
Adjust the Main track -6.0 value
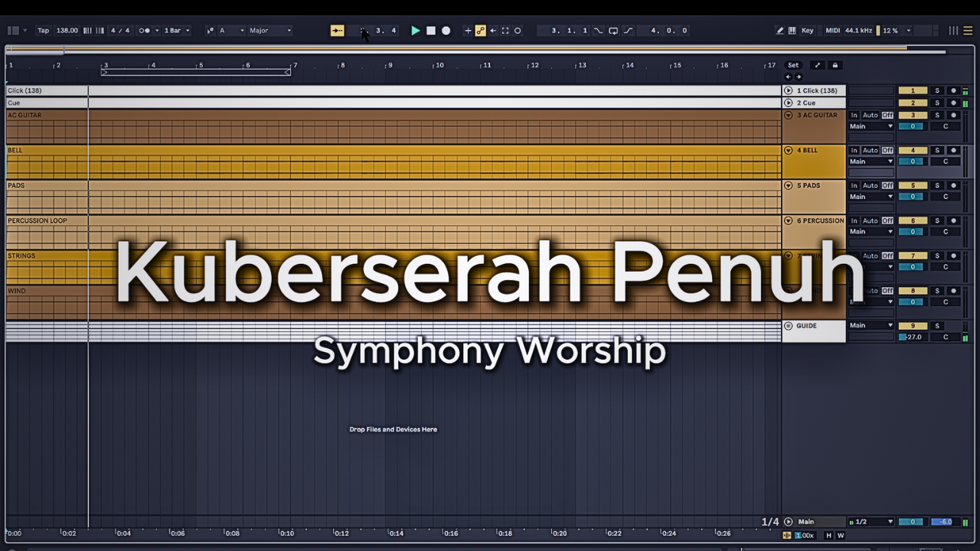pos(945,522)
